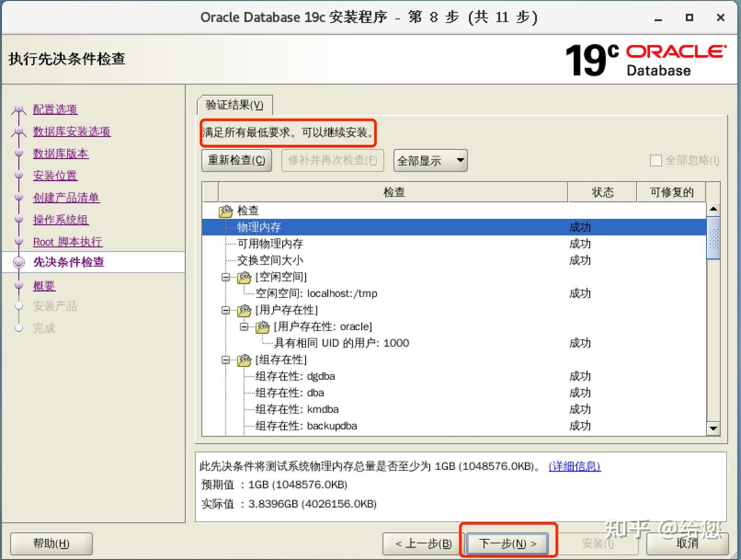Click the 空闲空间 folder icon

pyautogui.click(x=244, y=277)
